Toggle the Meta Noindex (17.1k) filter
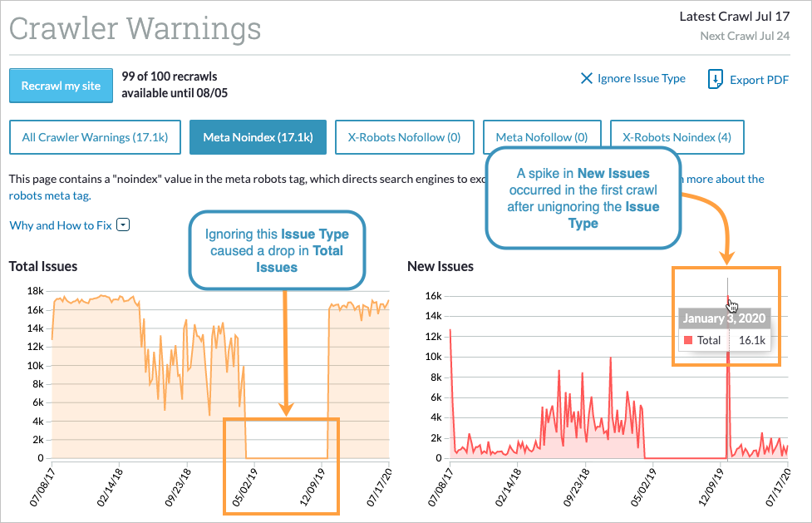The width and height of the screenshot is (812, 523). (x=258, y=136)
